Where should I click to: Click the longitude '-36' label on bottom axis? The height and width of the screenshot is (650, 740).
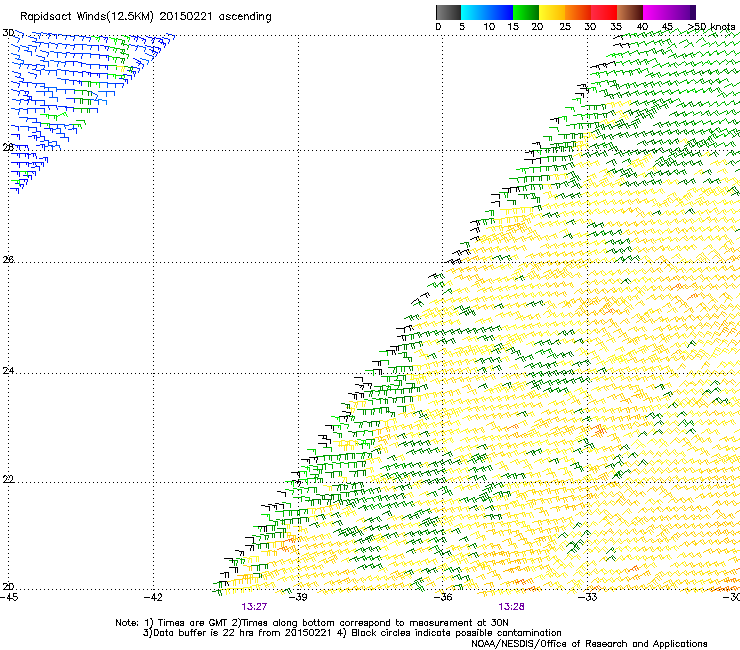click(x=443, y=597)
